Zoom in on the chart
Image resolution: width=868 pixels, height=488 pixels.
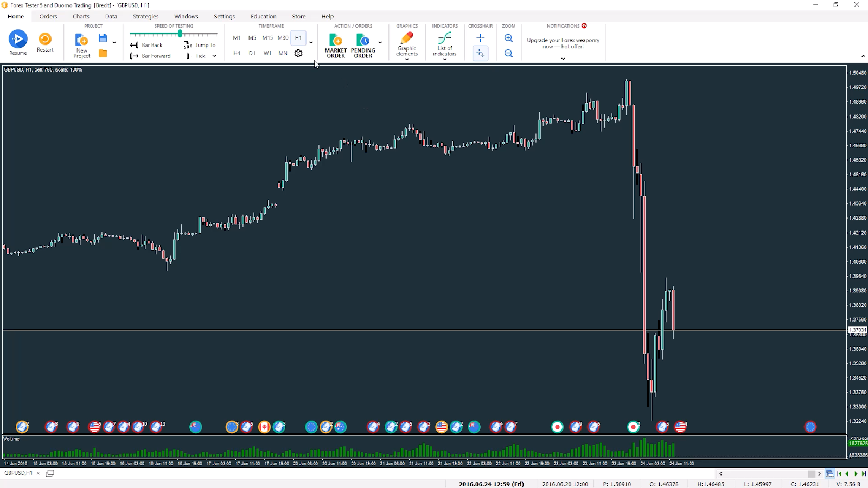tap(508, 38)
